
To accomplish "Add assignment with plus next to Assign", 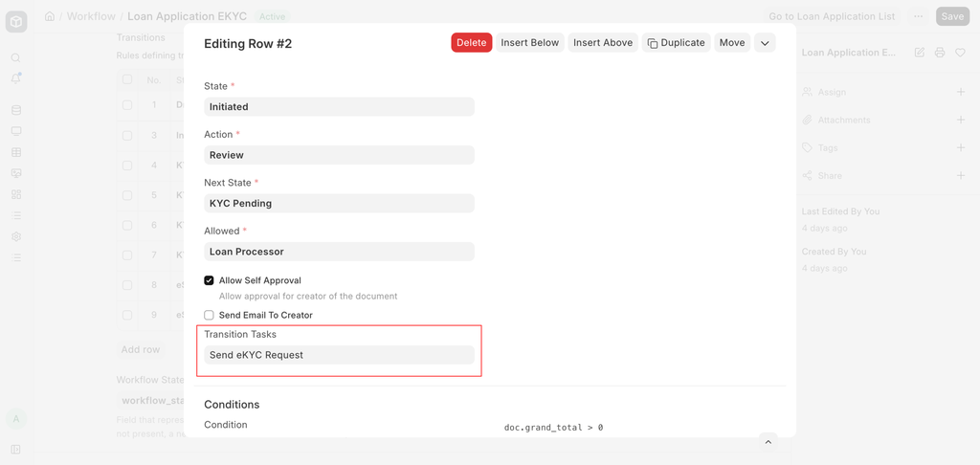I will pyautogui.click(x=961, y=92).
